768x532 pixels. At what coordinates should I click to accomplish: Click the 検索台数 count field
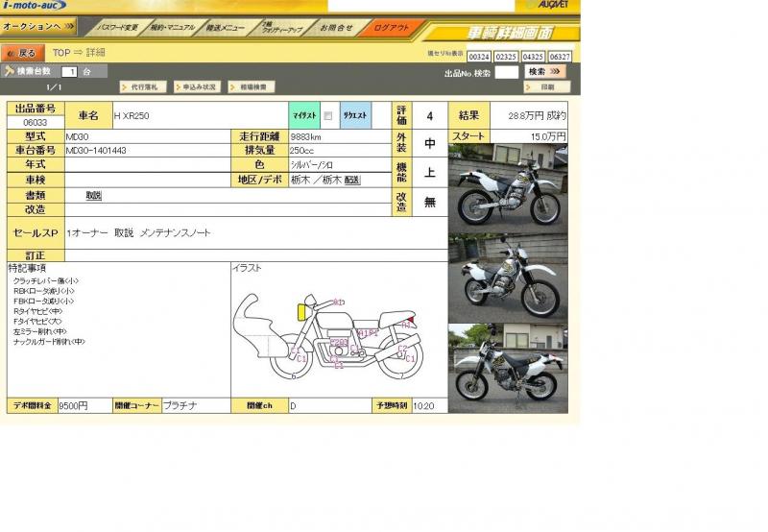tap(69, 72)
